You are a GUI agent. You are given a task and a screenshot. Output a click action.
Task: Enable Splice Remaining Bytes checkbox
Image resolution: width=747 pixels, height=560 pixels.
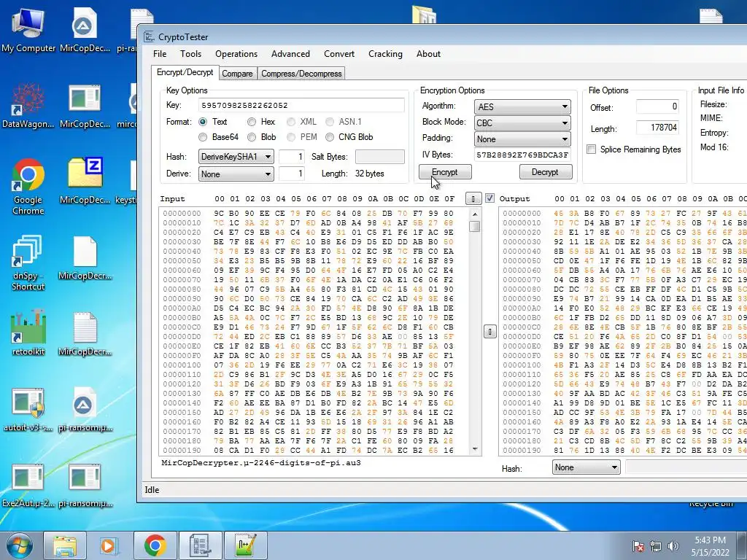591,149
